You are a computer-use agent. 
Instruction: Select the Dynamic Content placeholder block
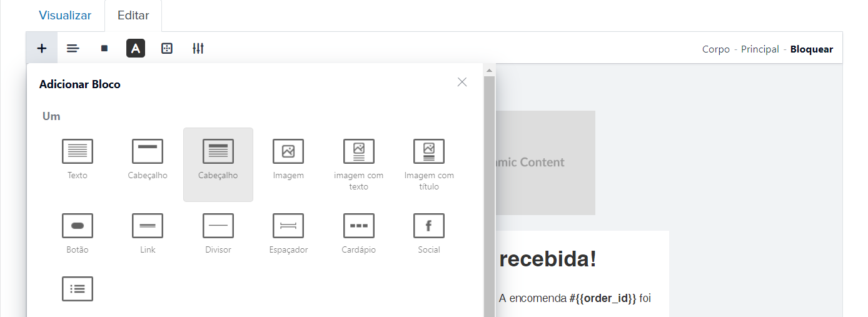point(545,163)
